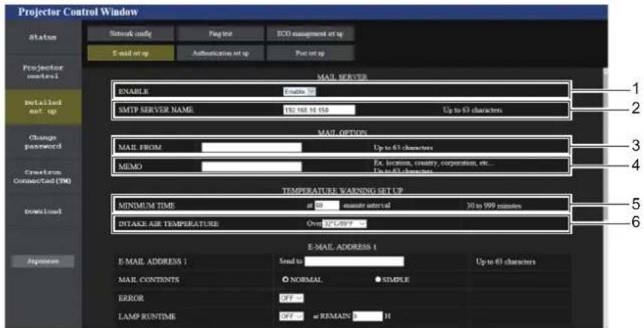Click the MAIL CONTENTS label
The width and height of the screenshot is (644, 328).
tap(149, 280)
